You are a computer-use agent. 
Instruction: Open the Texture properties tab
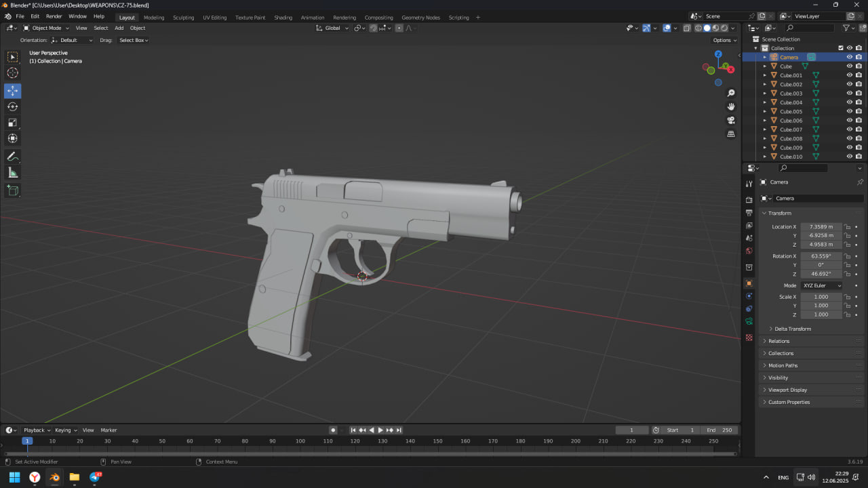[x=749, y=338]
